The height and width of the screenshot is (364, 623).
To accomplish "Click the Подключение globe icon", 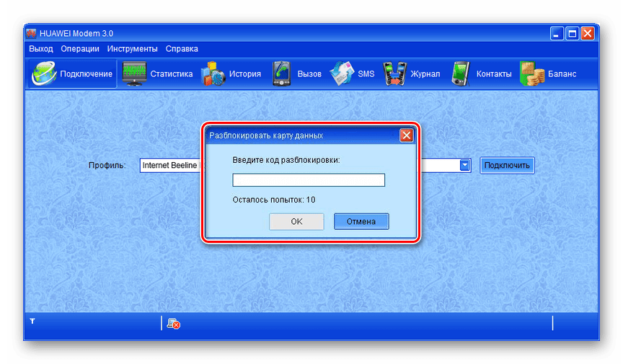I will (x=43, y=74).
